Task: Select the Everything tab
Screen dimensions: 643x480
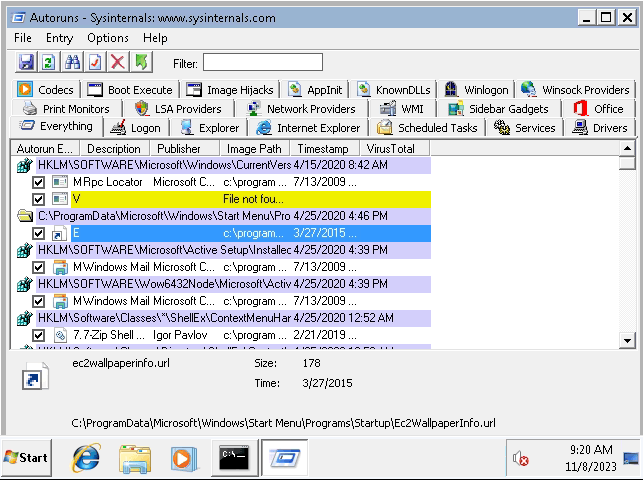Action: (x=56, y=126)
